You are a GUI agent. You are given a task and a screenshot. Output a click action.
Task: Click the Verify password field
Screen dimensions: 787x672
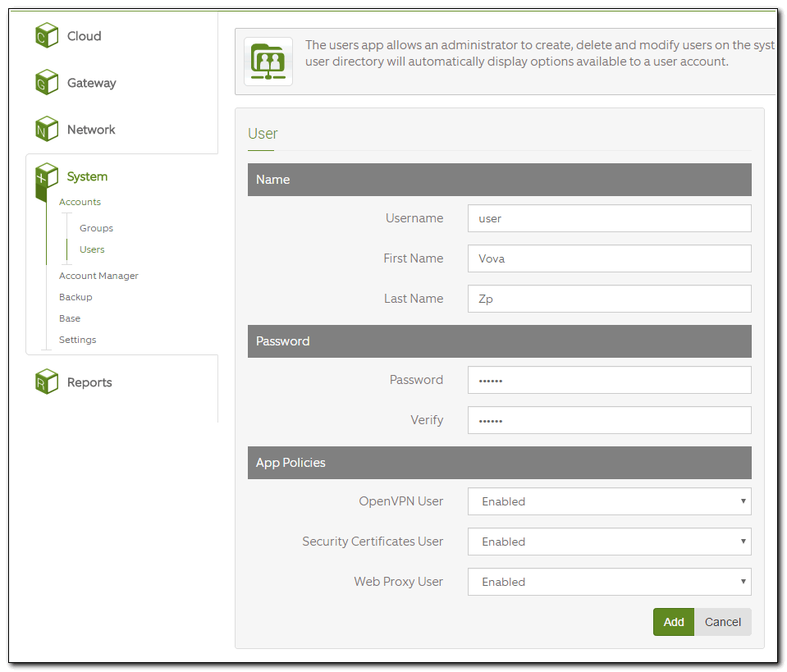[609, 420]
